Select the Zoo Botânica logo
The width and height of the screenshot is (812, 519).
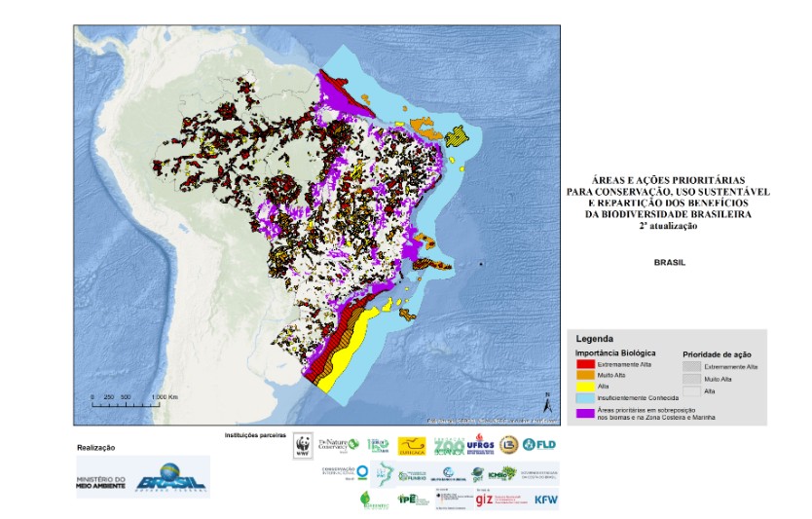[449, 446]
